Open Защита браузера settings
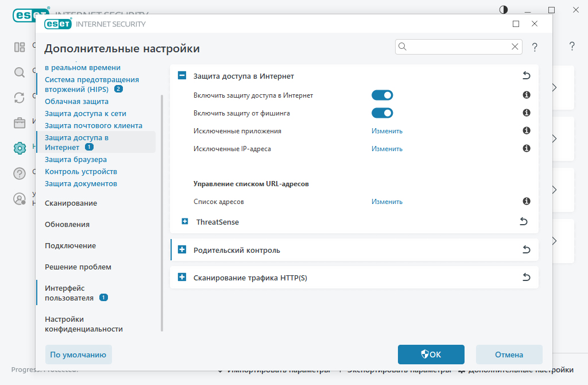 click(x=76, y=160)
